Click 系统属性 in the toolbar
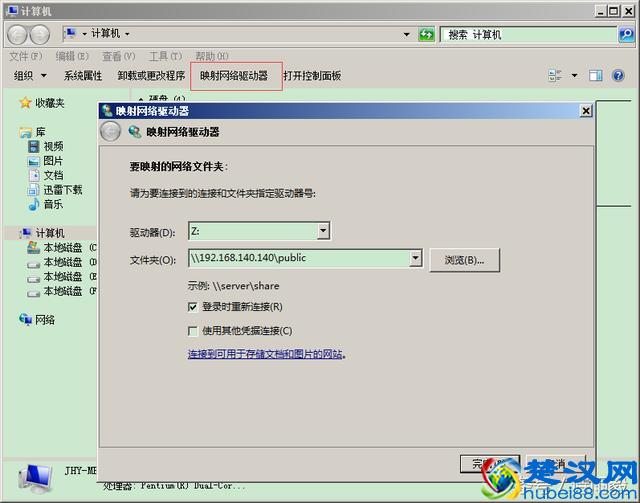Viewport: 640px width, 503px height. (x=83, y=76)
